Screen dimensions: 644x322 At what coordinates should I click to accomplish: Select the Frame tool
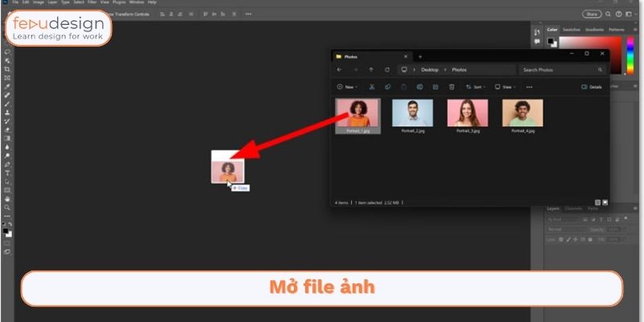click(7, 78)
